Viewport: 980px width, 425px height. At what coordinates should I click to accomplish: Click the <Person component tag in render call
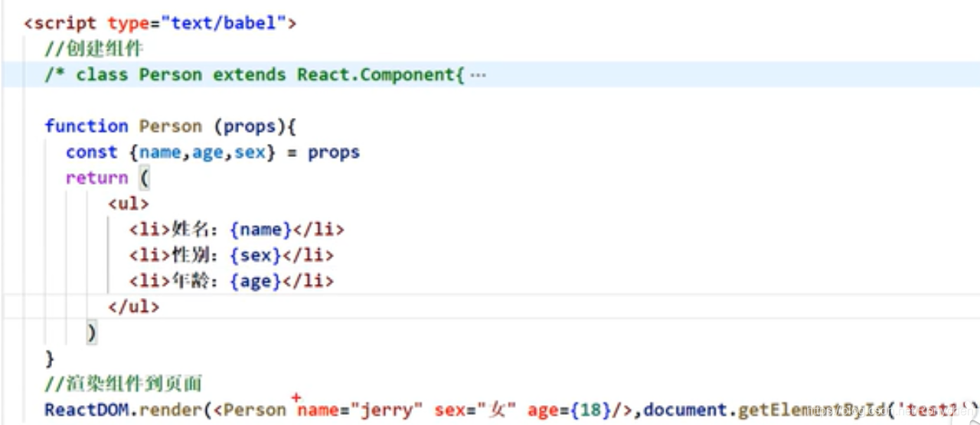click(250, 410)
